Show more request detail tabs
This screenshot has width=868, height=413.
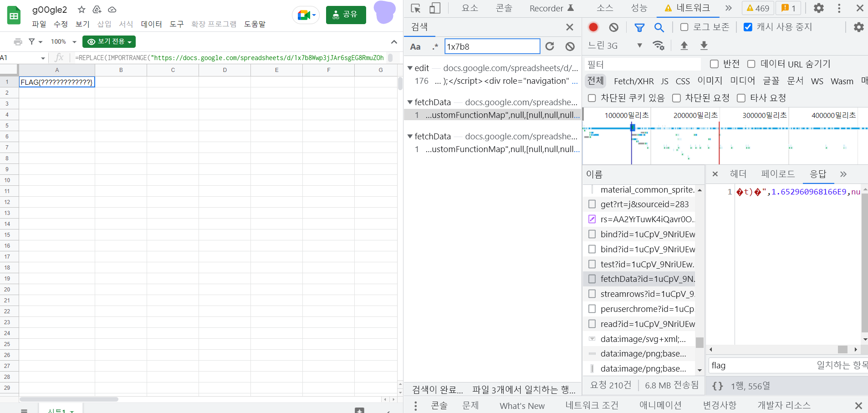843,174
